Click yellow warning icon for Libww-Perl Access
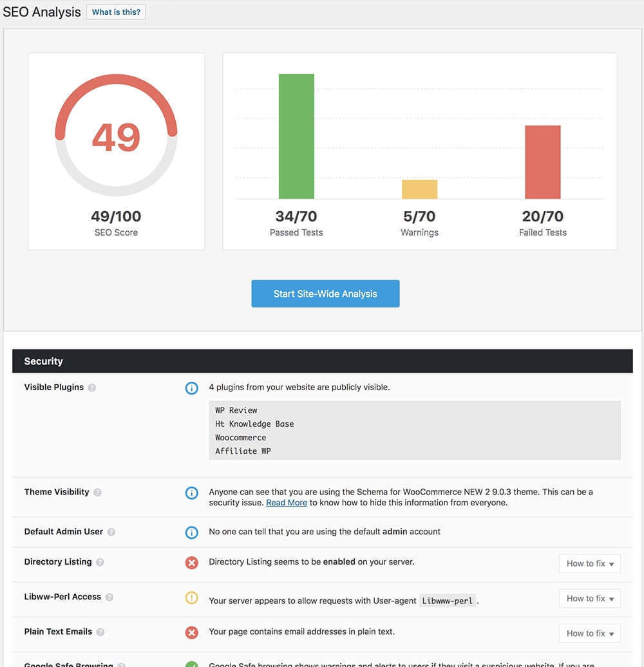 tap(191, 597)
